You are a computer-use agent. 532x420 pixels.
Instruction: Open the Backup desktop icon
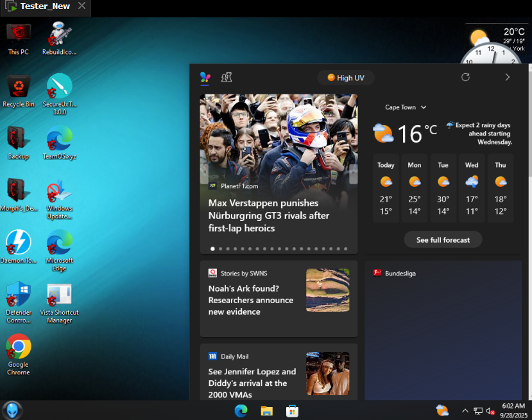point(19,143)
